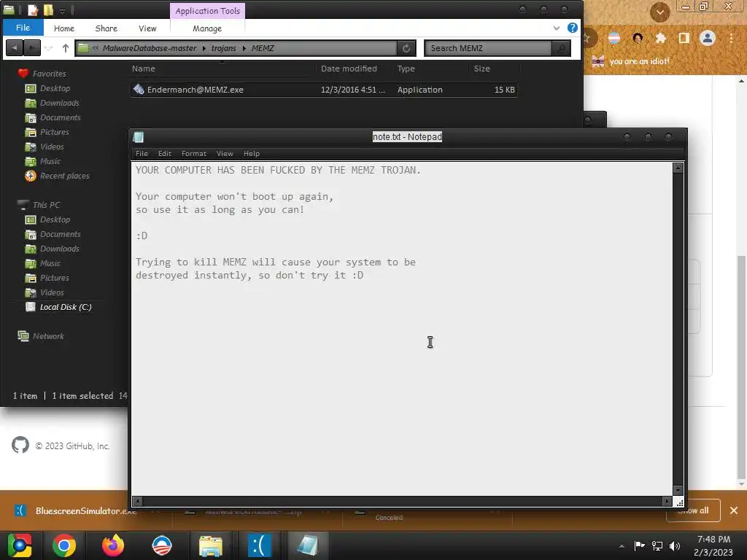Screen dimensions: 747x560
Task: Open Quick Access Toolbar customize dropdown
Action: pyautogui.click(x=63, y=10)
